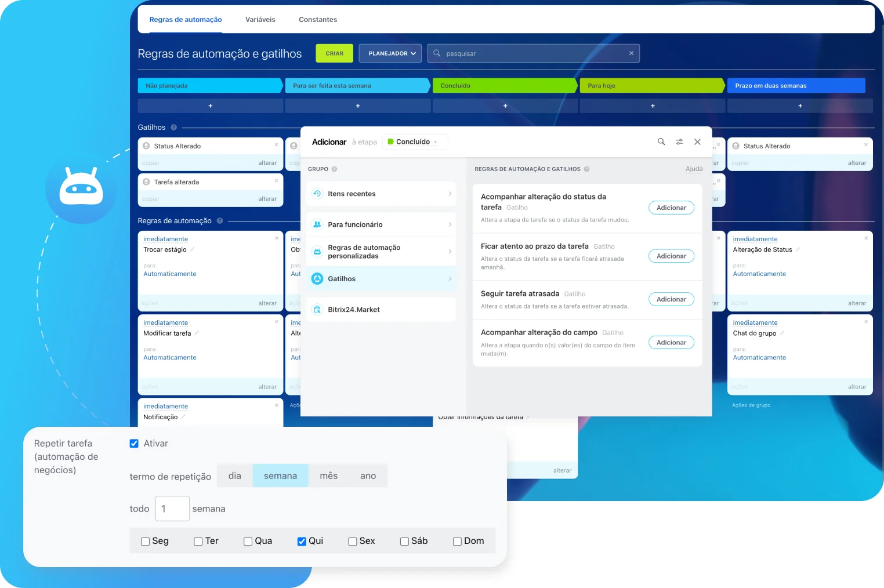Viewport: 884px width, 588px height.
Task: Select the Itens recentes group icon
Action: coord(317,194)
